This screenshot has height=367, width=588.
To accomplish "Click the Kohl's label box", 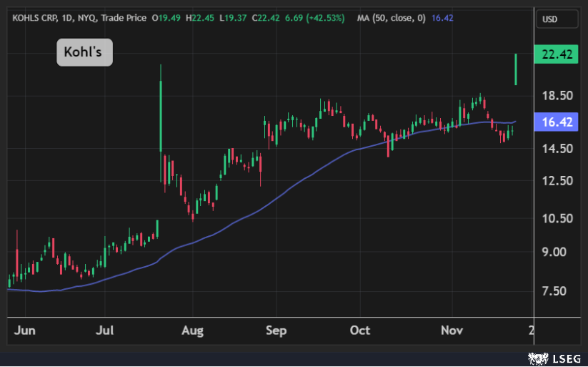I will 84,53.
